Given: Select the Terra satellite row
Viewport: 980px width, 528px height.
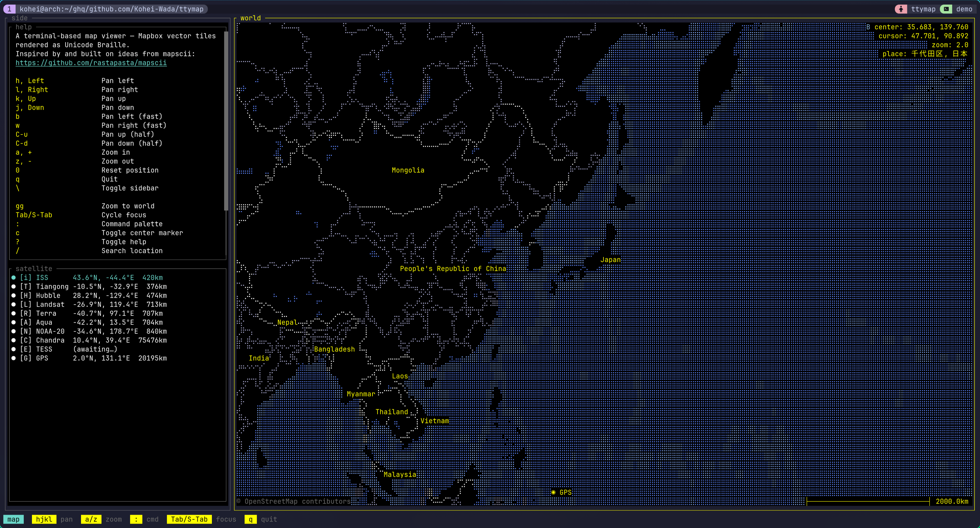Looking at the screenshot, I should click(x=89, y=313).
